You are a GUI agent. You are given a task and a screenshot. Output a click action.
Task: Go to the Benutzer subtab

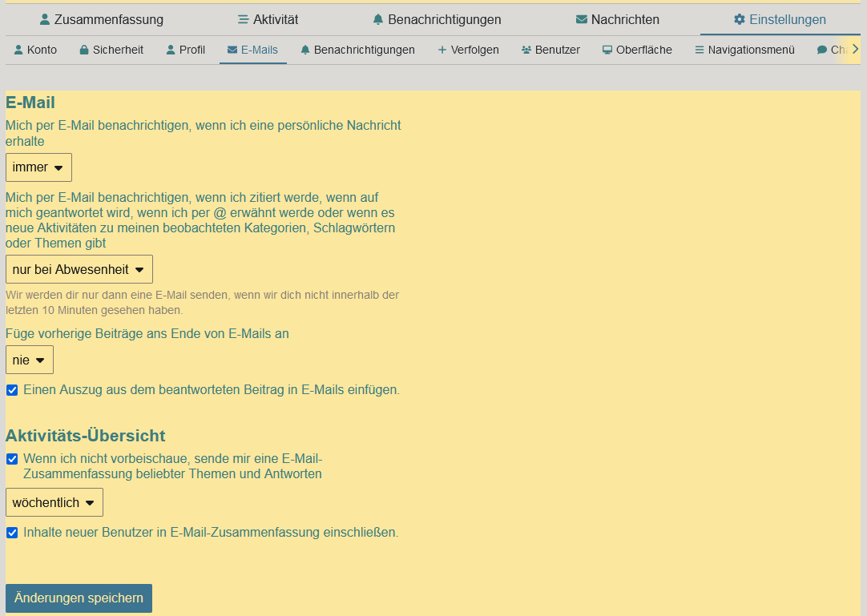coord(550,50)
